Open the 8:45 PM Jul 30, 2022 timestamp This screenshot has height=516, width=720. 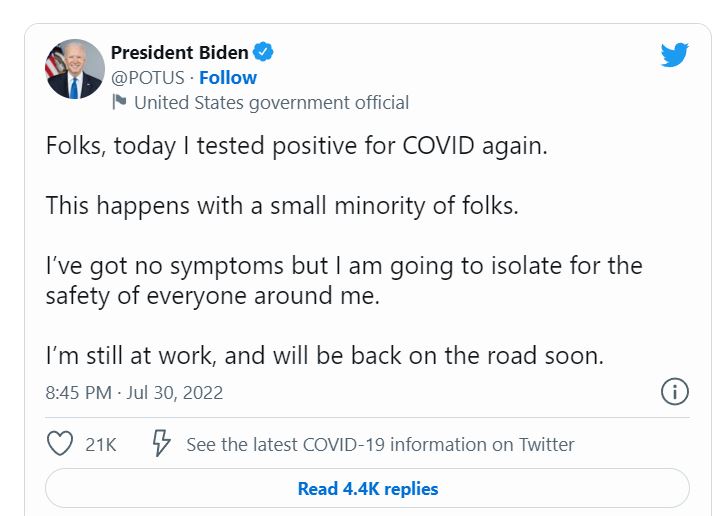134,393
